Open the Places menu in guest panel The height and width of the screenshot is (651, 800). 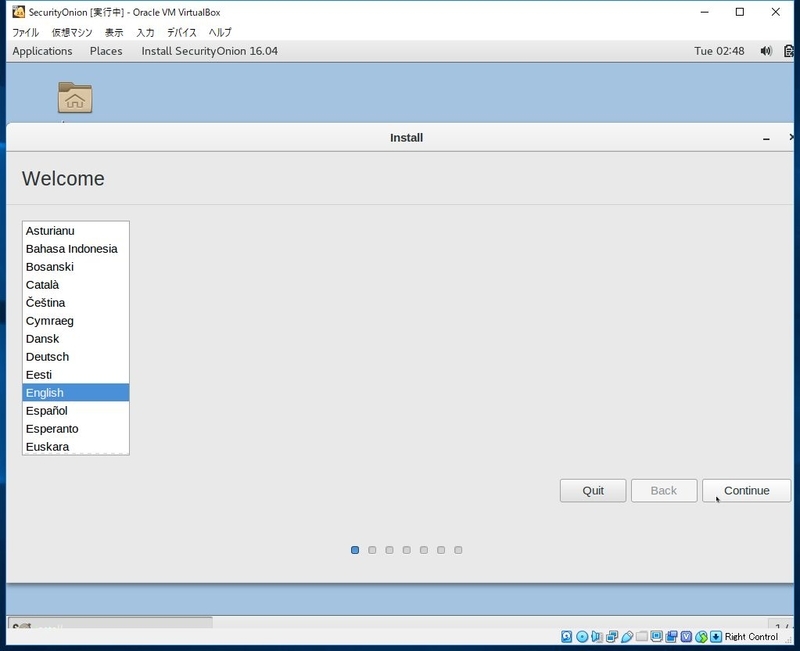pos(106,51)
